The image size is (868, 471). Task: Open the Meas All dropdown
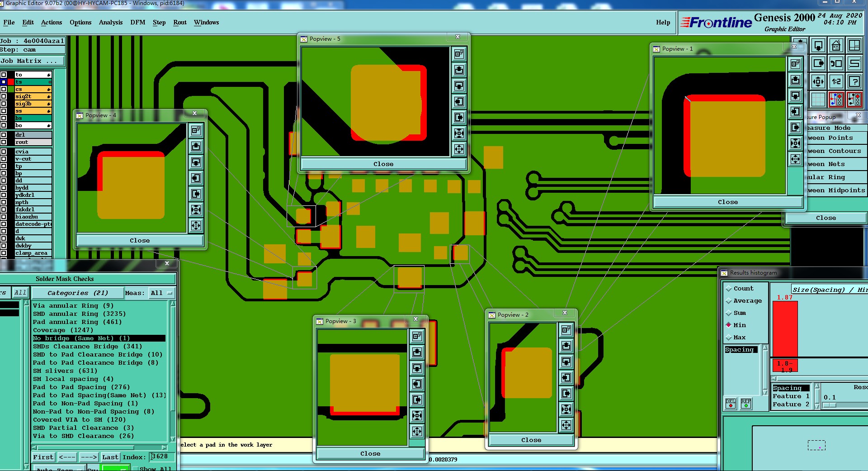[x=162, y=293]
